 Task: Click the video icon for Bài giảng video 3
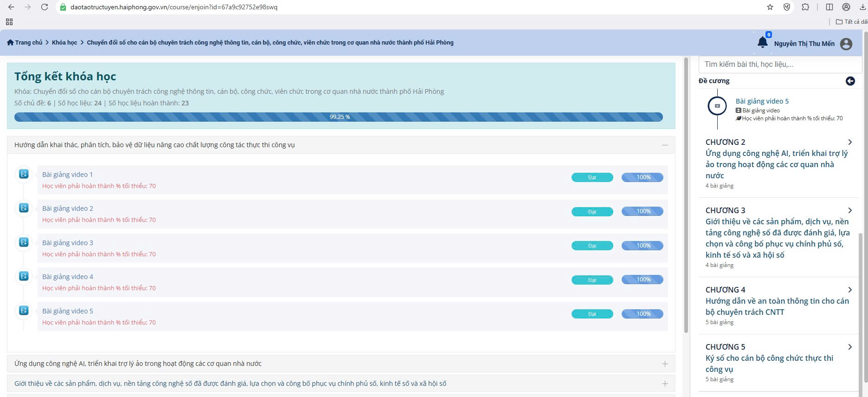(24, 242)
